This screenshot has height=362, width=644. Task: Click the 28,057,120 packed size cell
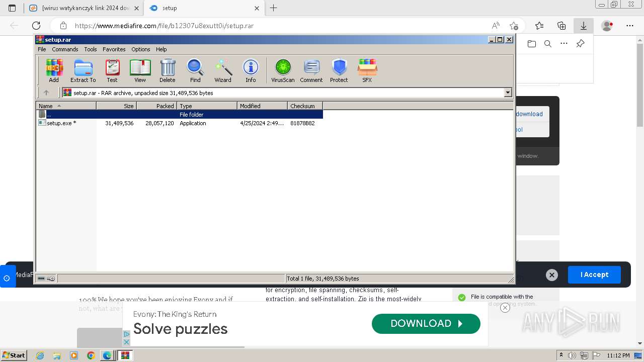[159, 123]
